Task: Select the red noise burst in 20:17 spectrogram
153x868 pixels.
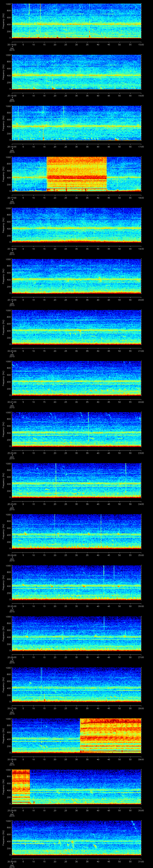Action: 77,174
